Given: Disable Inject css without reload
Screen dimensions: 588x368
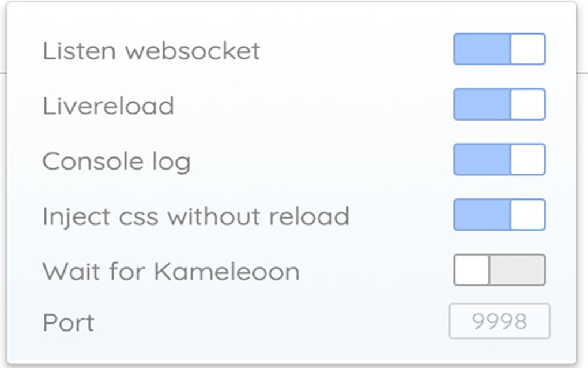Looking at the screenshot, I should point(499,215).
